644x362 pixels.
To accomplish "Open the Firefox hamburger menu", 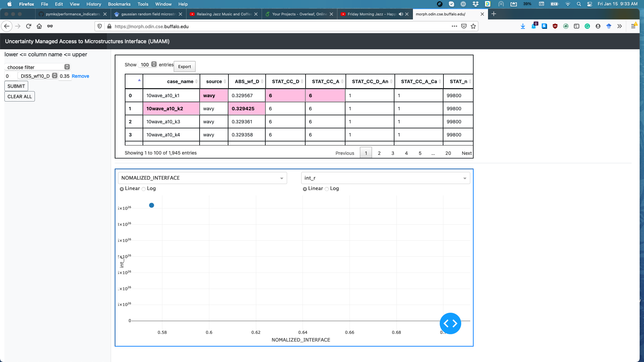I will pyautogui.click(x=633, y=26).
